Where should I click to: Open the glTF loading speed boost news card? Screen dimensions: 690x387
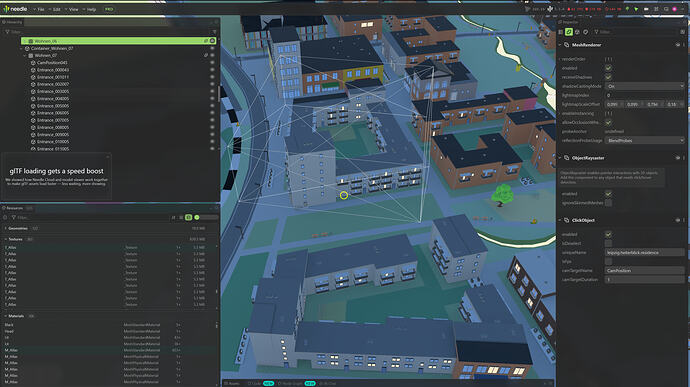pyautogui.click(x=56, y=176)
